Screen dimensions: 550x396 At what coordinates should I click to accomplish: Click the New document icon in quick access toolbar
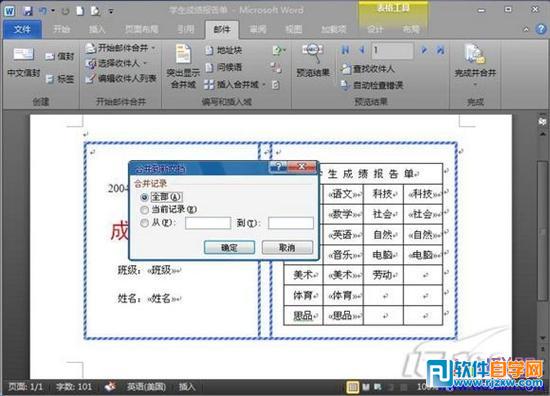80,11
